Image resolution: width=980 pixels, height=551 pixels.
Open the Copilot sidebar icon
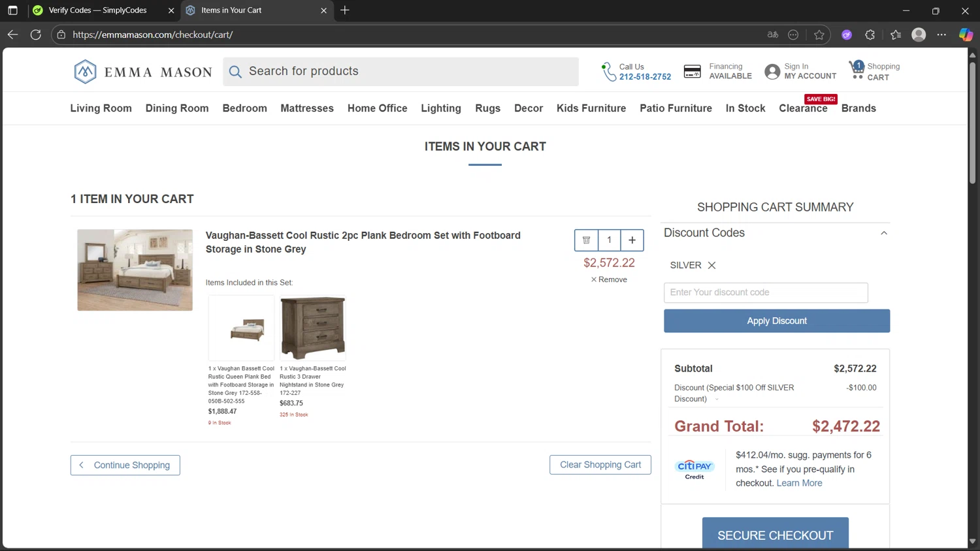point(966,35)
